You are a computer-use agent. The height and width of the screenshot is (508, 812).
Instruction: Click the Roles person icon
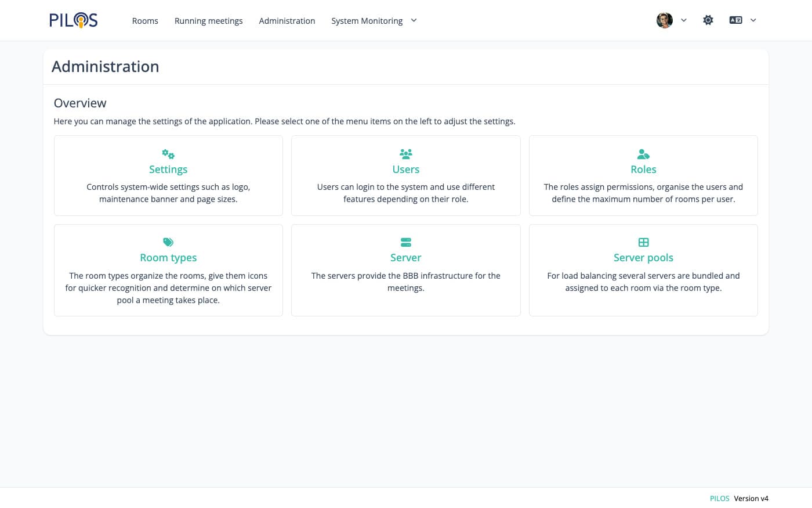643,154
